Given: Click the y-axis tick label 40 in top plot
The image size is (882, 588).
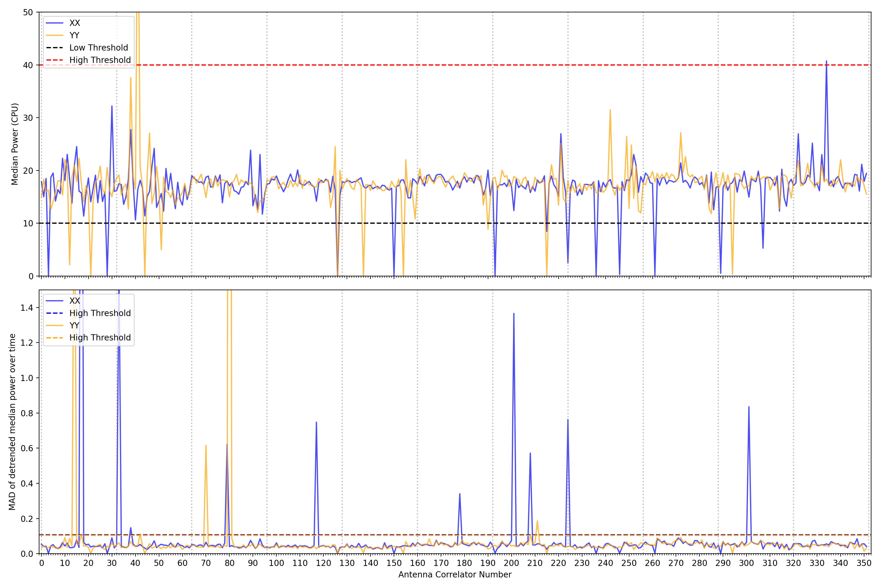Looking at the screenshot, I should [x=28, y=65].
